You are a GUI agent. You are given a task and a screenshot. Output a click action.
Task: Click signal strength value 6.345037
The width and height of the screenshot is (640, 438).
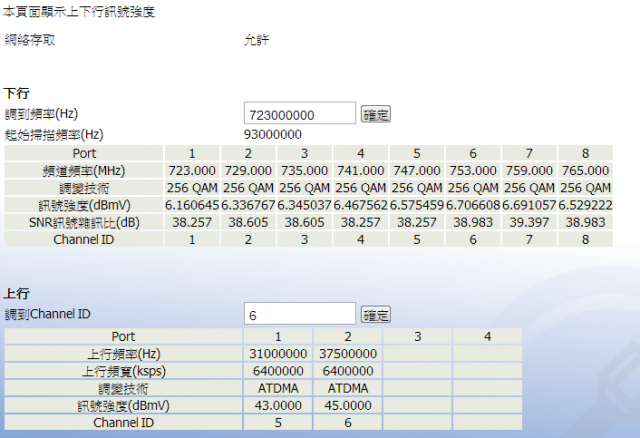(x=304, y=205)
